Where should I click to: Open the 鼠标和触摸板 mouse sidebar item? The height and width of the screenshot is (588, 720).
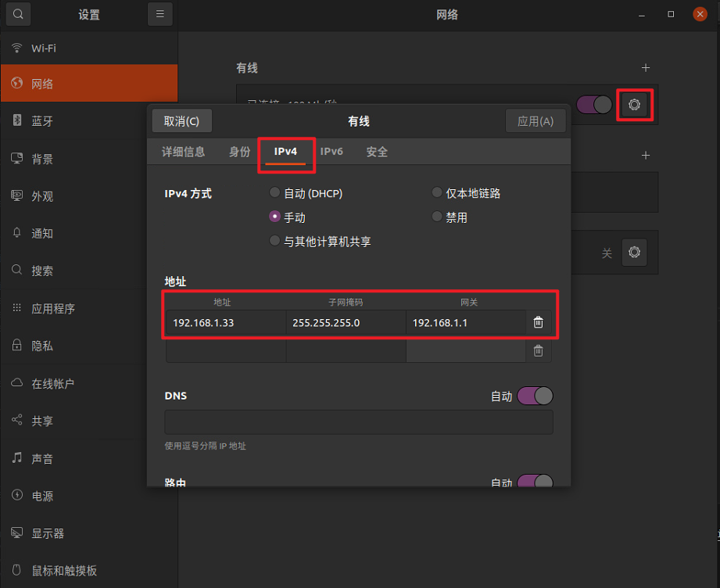[89, 571]
